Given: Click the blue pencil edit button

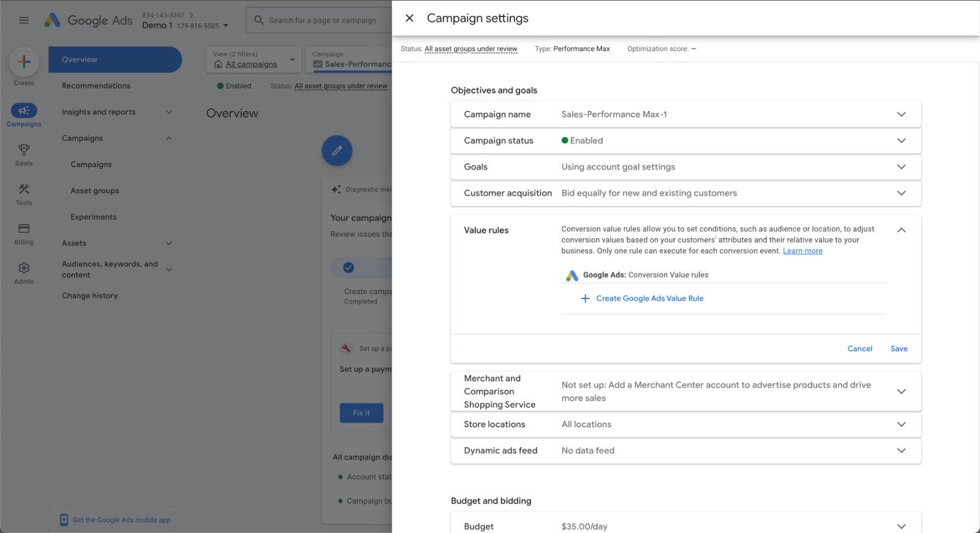Looking at the screenshot, I should (x=337, y=151).
